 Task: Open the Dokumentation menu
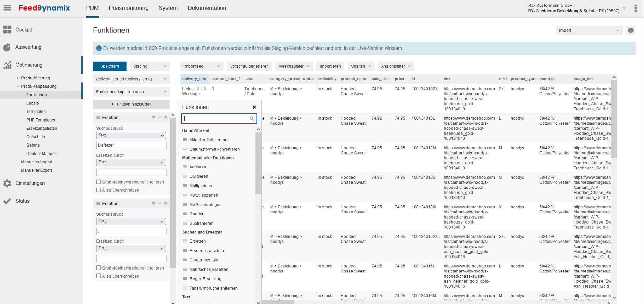click(207, 8)
